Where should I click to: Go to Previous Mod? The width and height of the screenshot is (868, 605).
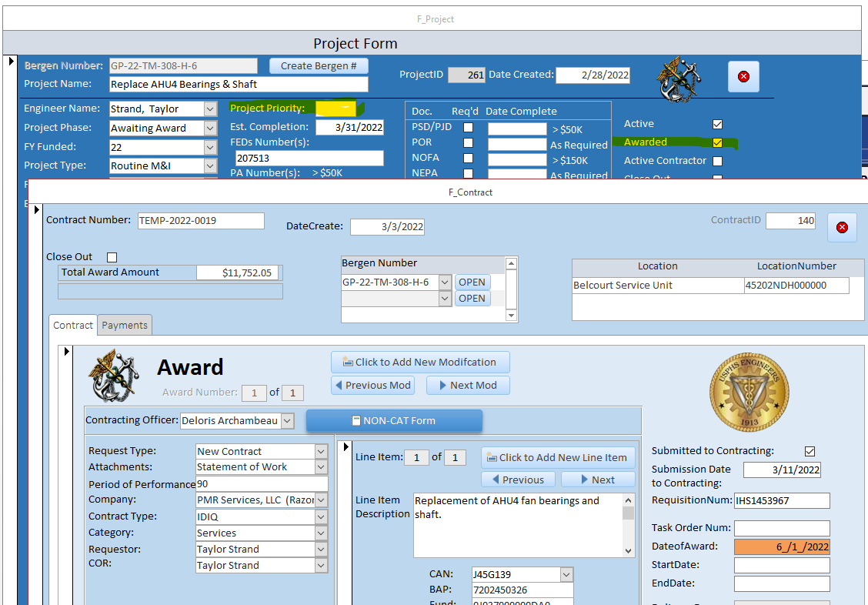[x=372, y=386]
